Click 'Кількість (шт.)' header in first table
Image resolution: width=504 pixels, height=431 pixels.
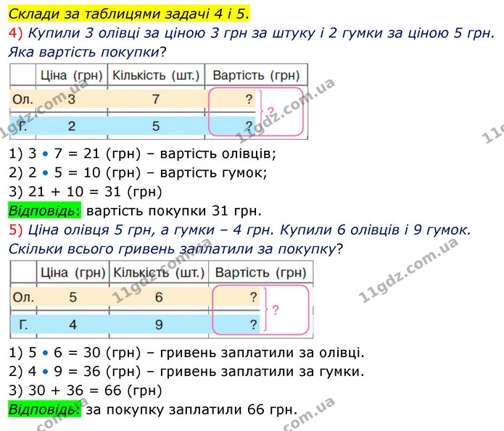tap(156, 75)
